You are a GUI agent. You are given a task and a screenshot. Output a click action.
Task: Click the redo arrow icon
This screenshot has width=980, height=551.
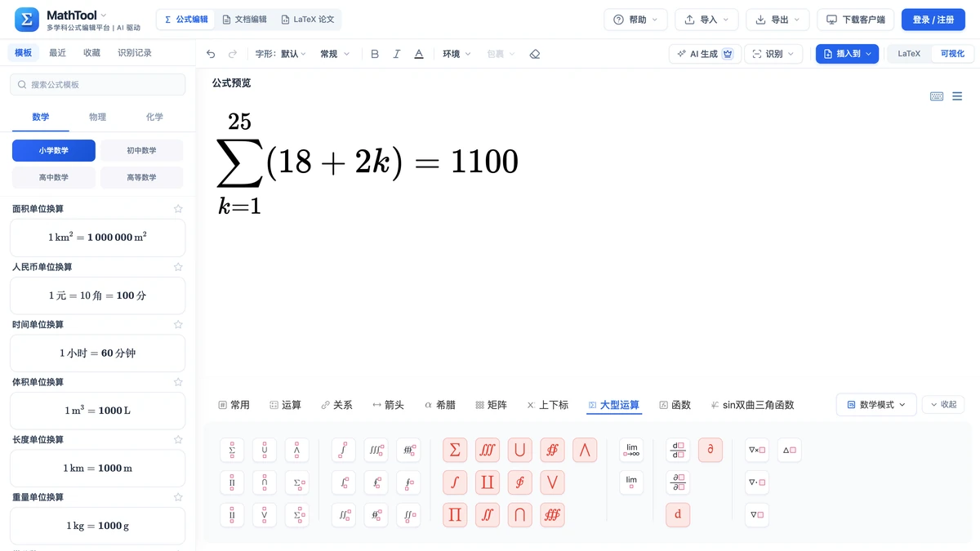(x=233, y=54)
